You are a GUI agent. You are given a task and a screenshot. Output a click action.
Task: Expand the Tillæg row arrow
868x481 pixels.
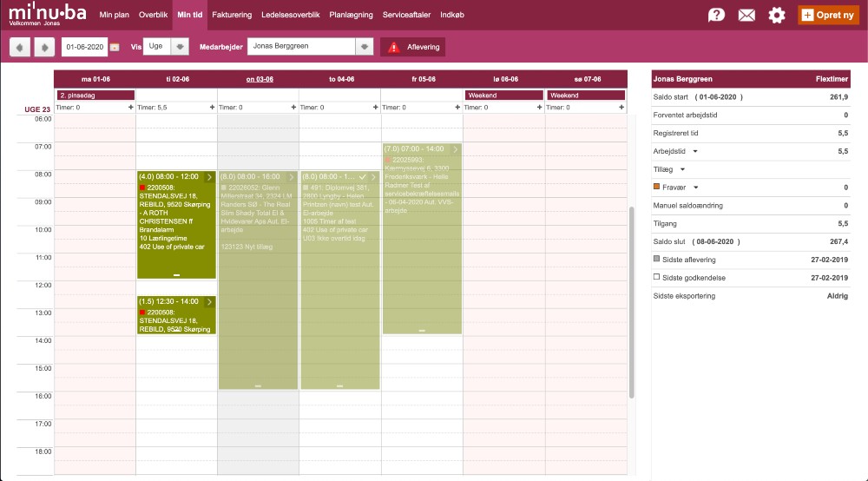coord(682,169)
